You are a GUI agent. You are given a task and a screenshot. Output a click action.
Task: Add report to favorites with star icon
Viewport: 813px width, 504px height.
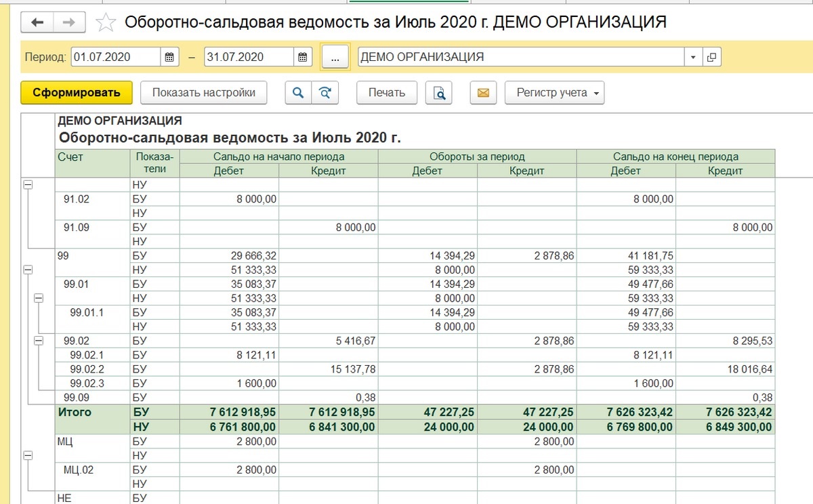105,23
